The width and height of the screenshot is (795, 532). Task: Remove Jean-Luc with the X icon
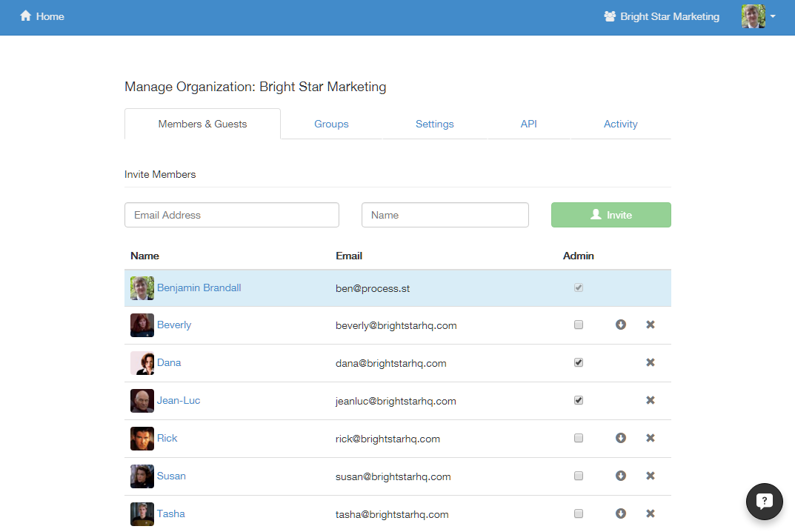pyautogui.click(x=651, y=400)
